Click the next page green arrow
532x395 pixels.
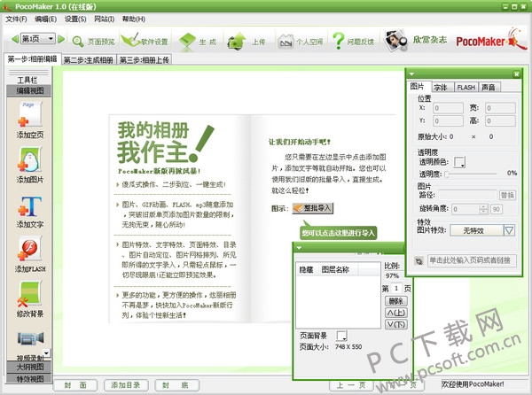tap(61, 39)
